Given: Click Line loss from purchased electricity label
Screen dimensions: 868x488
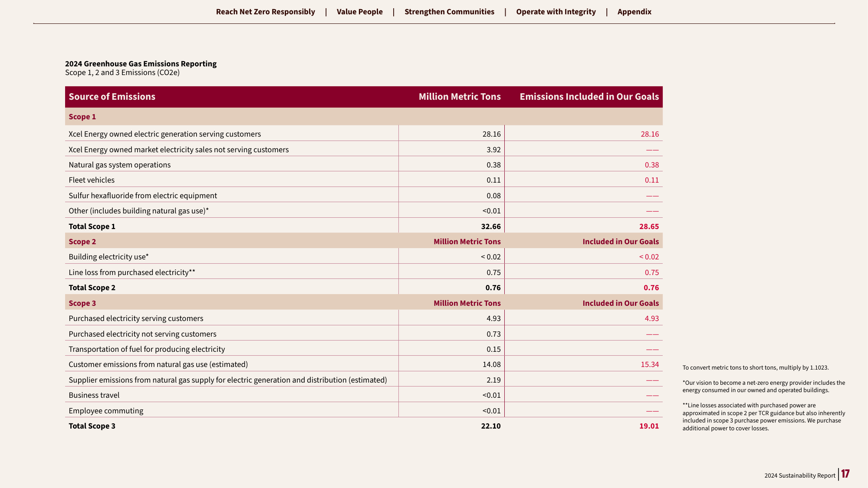Looking at the screenshot, I should point(132,272).
